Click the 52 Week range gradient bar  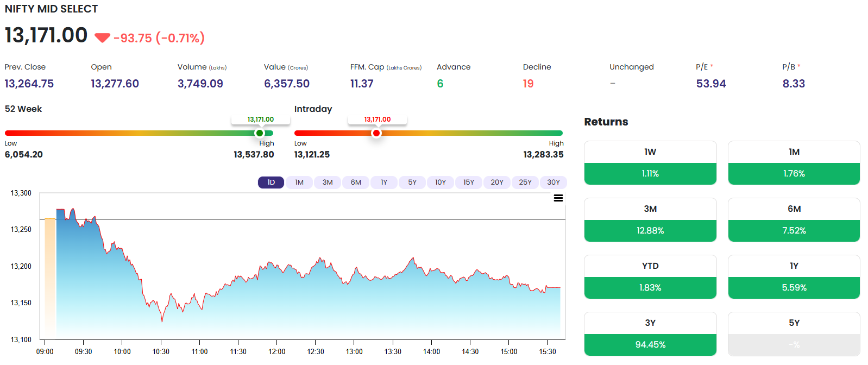click(139, 133)
